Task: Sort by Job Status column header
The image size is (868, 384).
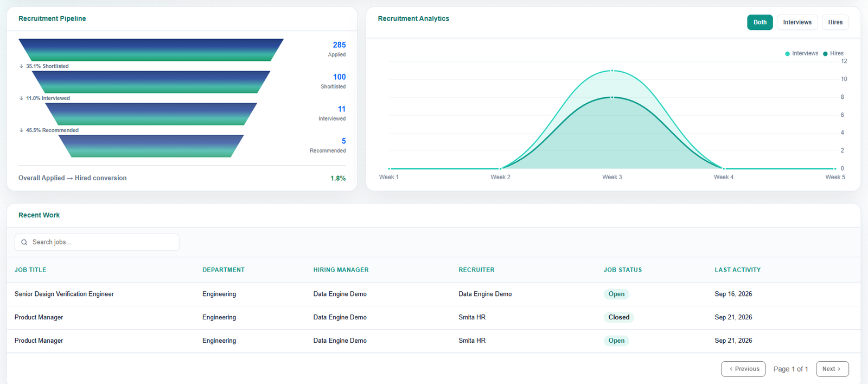Action: (623, 270)
